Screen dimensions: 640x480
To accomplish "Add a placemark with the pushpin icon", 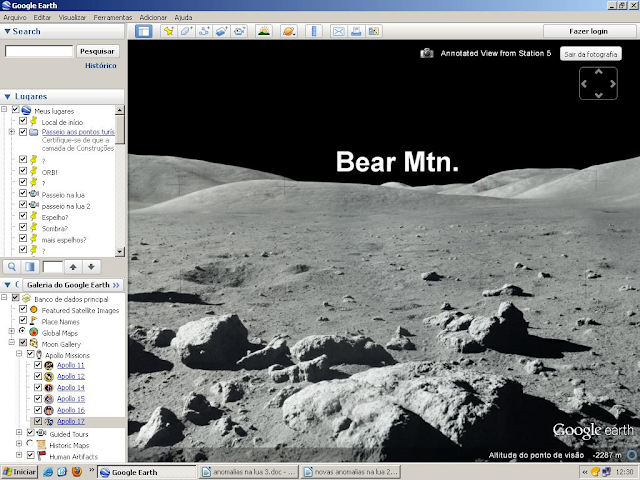I will (x=169, y=31).
